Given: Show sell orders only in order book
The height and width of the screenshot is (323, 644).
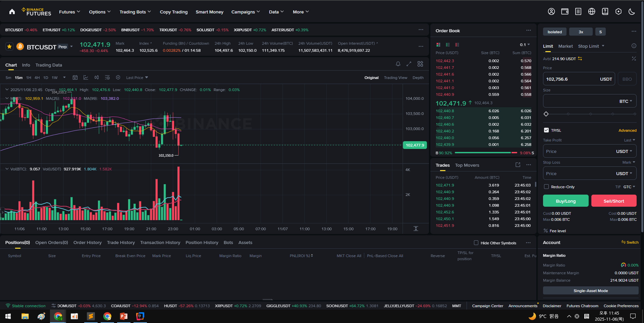Looking at the screenshot, I should click(457, 45).
